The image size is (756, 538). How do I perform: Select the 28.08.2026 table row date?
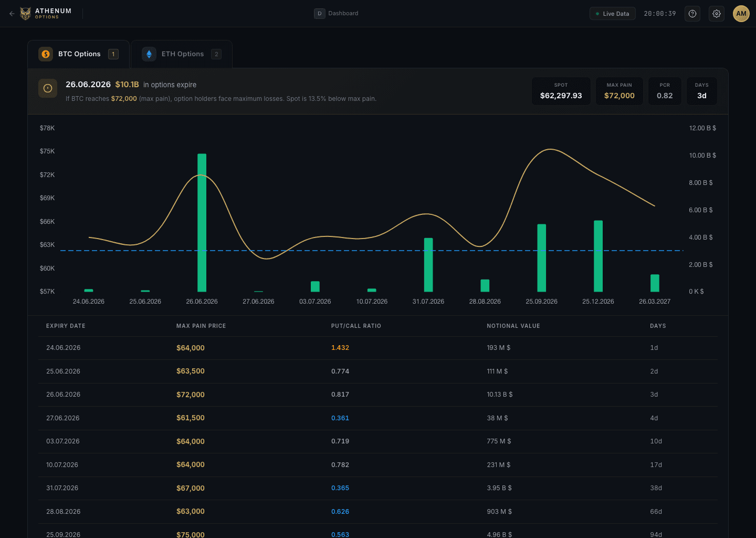click(x=64, y=512)
